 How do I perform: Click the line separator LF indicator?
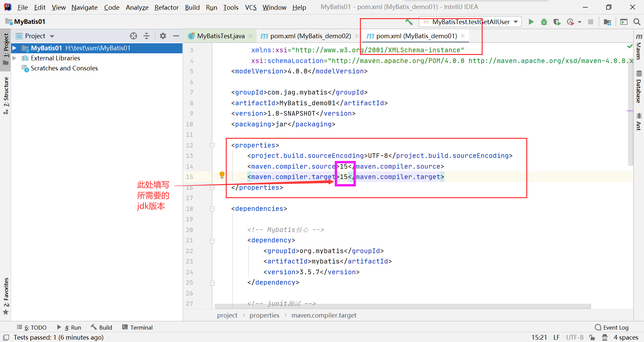[x=556, y=337]
